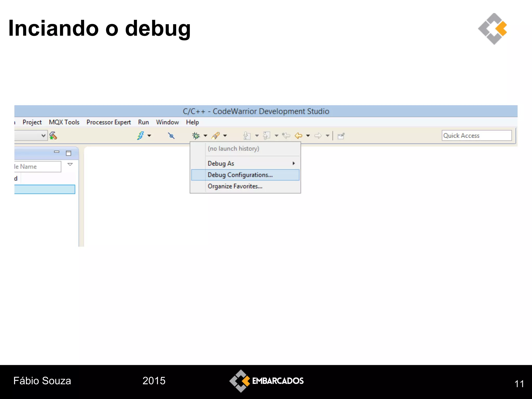Open the Window menu
532x399 pixels.
(167, 122)
